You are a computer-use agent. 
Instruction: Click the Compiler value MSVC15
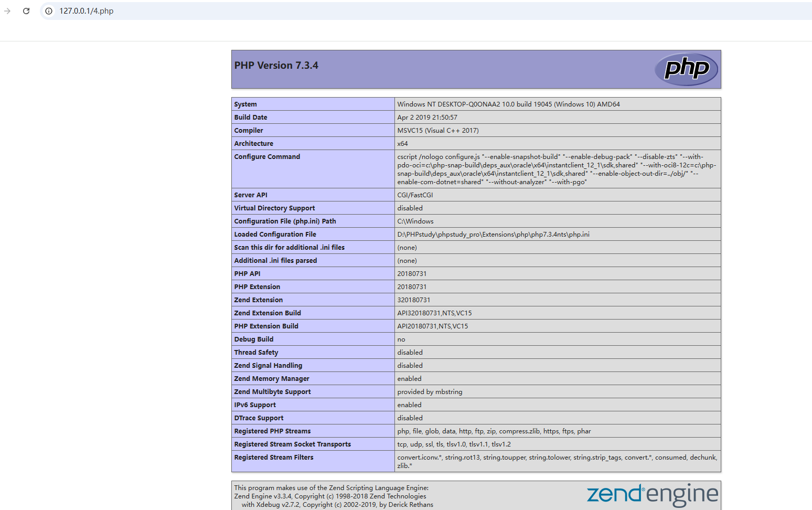437,131
